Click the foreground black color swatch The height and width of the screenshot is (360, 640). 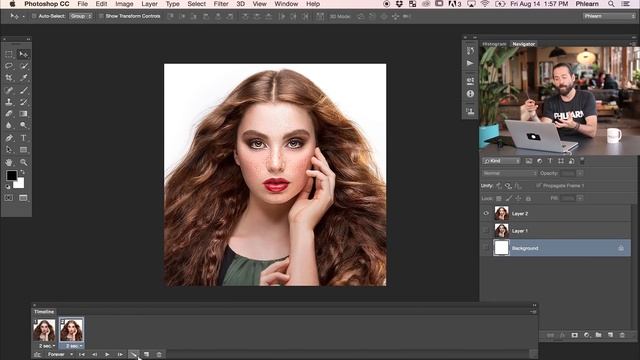(x=11, y=176)
